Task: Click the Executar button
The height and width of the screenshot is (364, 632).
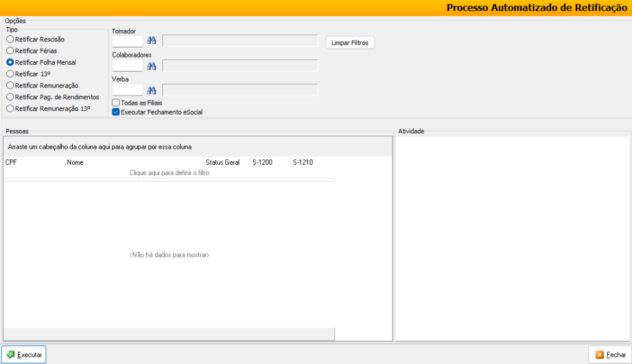Action: pos(24,355)
